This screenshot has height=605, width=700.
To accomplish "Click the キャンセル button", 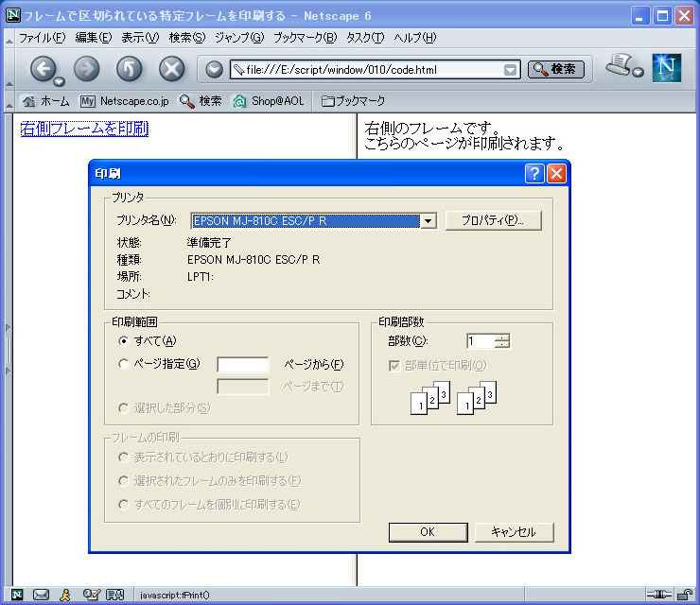I will pyautogui.click(x=514, y=532).
